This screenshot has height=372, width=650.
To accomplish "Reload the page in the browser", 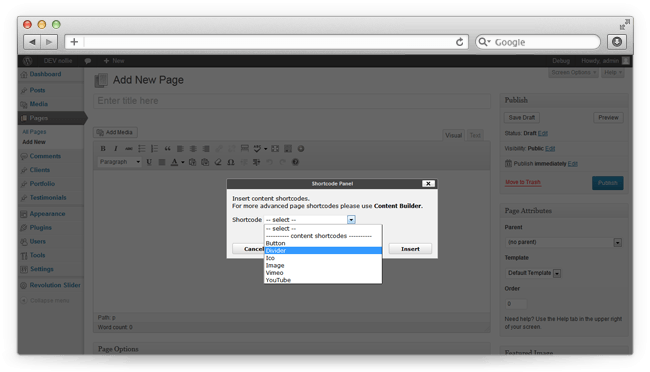I will [x=459, y=42].
